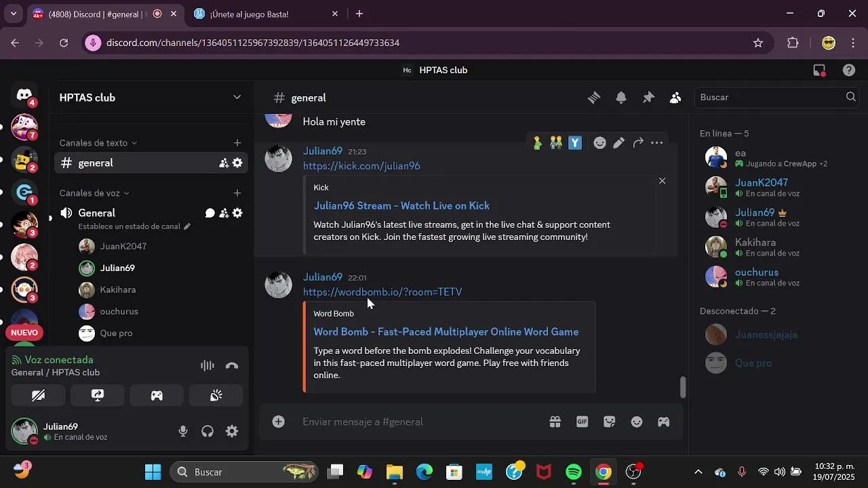Grab the chat scrollbar thumb
The image size is (868, 488).
(x=683, y=388)
